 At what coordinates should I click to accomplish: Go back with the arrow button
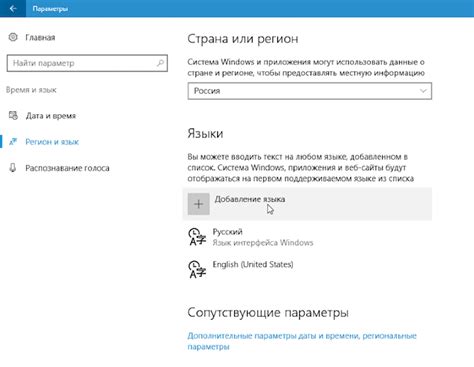click(13, 9)
